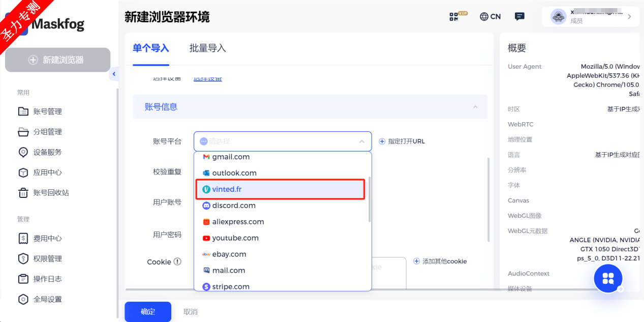
Task: Click the form's vertical scrollbar
Action: 489,199
